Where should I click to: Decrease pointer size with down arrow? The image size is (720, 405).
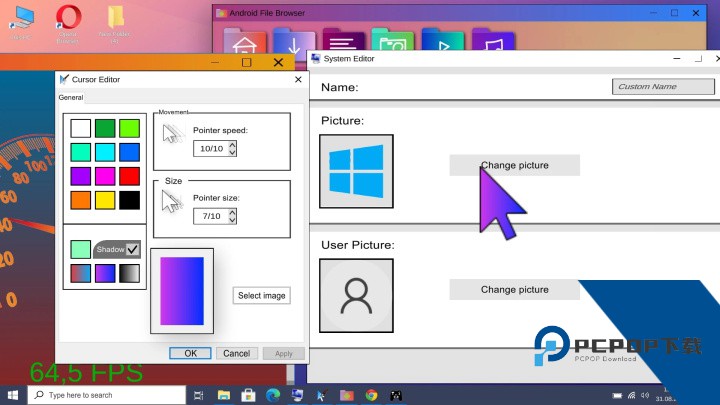(x=232, y=220)
